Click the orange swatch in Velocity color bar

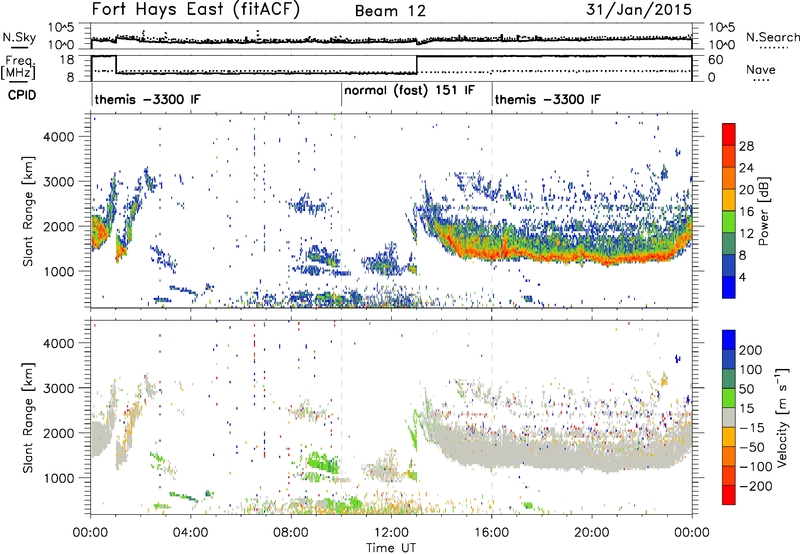click(729, 457)
